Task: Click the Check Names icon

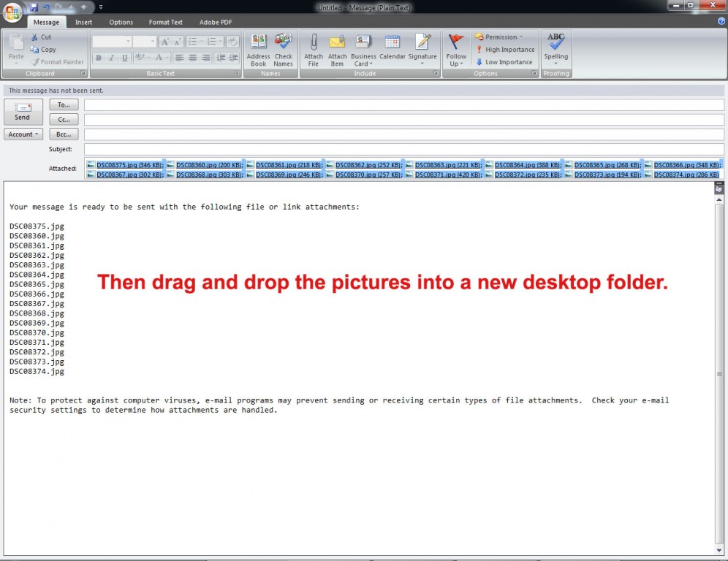Action: [x=283, y=50]
